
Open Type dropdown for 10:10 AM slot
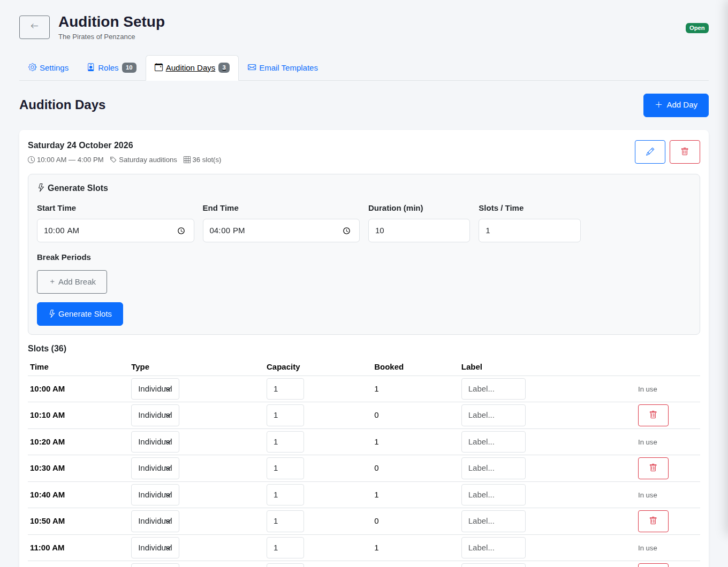pyautogui.click(x=155, y=415)
